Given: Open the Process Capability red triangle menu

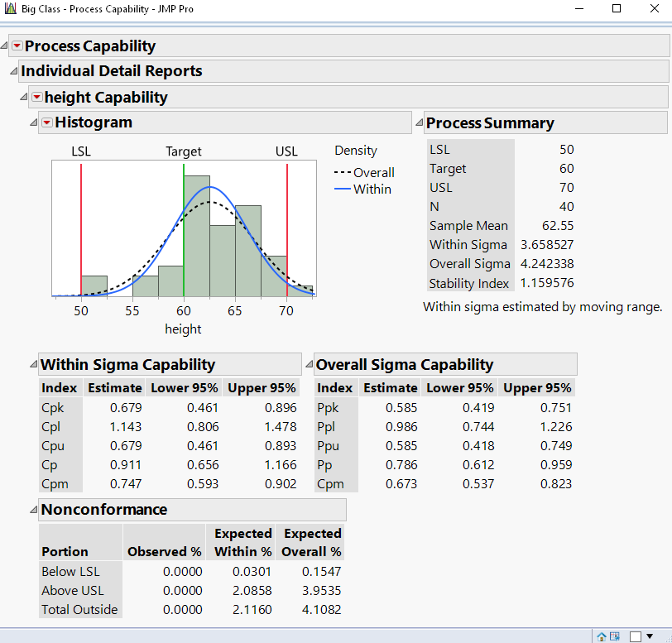Looking at the screenshot, I should point(17,46).
